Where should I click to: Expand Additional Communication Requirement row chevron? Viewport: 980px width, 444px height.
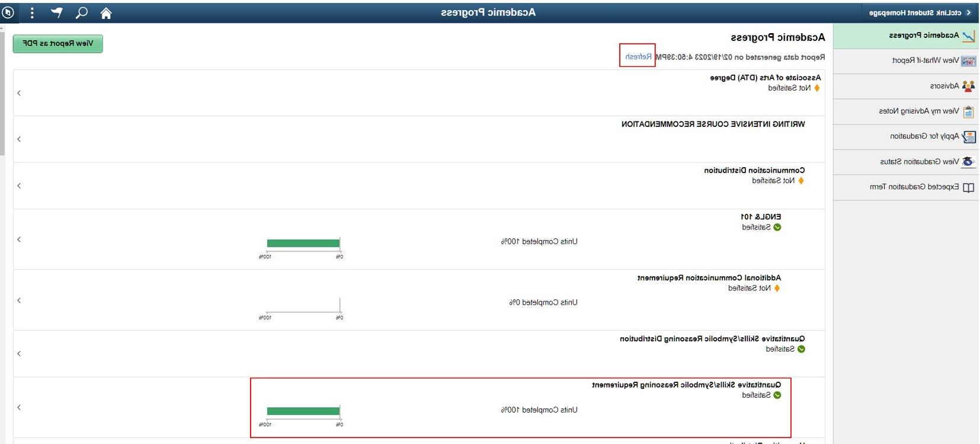click(x=19, y=301)
